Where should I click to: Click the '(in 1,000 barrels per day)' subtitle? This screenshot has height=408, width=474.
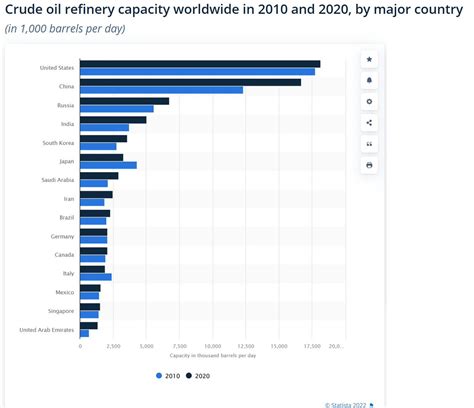click(65, 29)
